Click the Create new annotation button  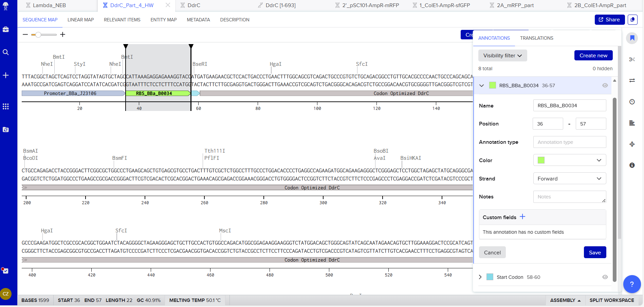click(593, 56)
